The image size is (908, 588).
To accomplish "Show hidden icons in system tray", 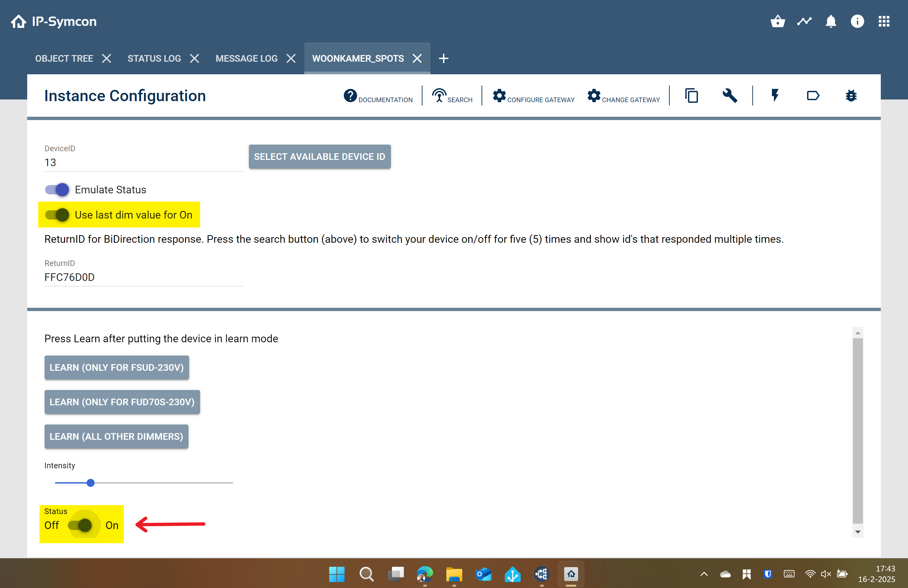I will (704, 574).
